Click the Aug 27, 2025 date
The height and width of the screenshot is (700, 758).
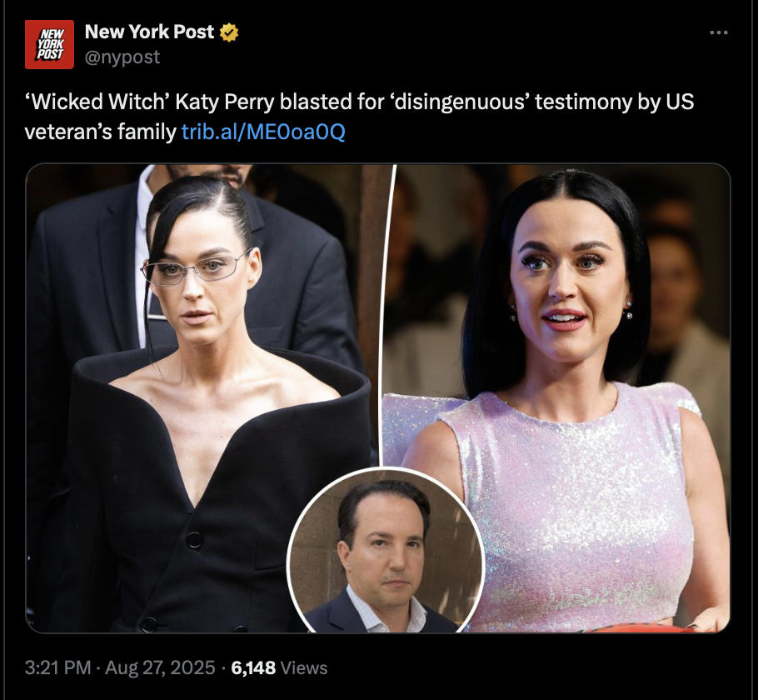point(160,667)
